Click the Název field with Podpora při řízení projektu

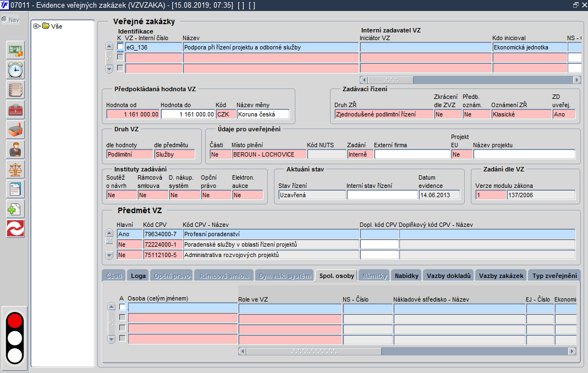tap(271, 47)
